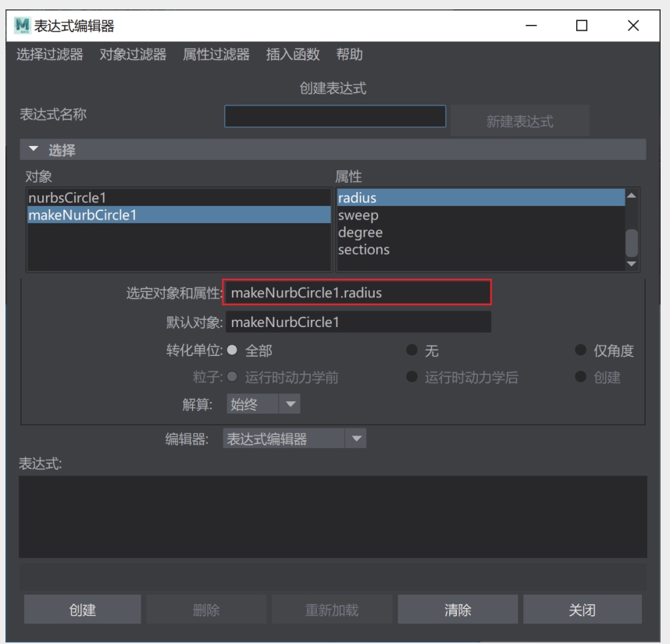The width and height of the screenshot is (670, 644).
Task: Open the 对象过滤器 menu
Action: 133,54
